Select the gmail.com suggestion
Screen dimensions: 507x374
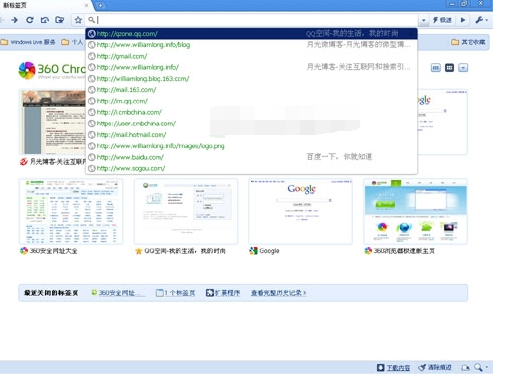(x=251, y=56)
